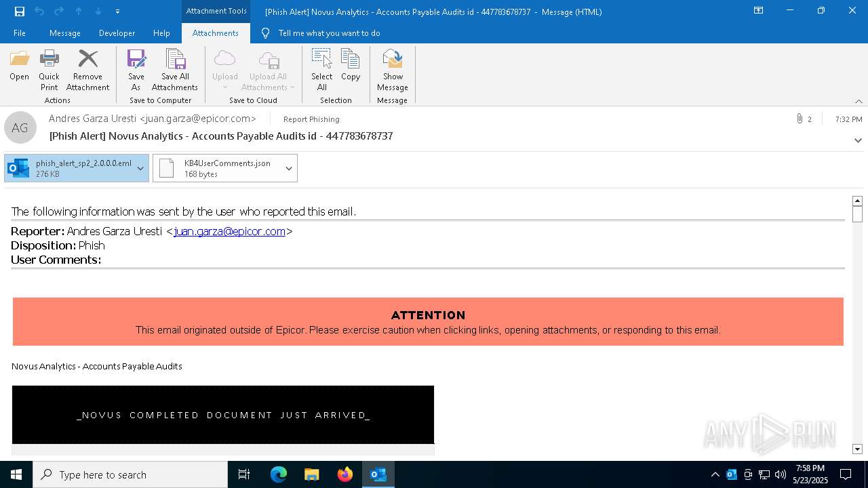This screenshot has height=488, width=868.
Task: Click the message body scroll down arrow
Action: pyautogui.click(x=857, y=449)
